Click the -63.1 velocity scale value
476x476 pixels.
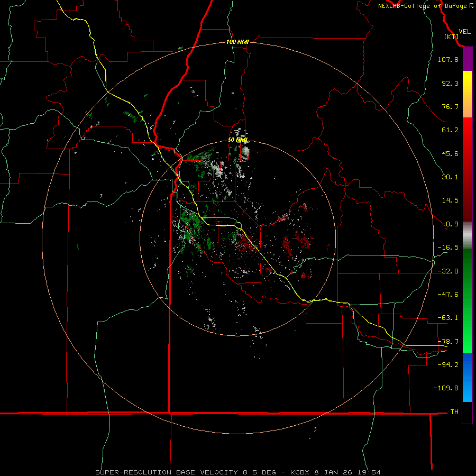click(x=448, y=318)
